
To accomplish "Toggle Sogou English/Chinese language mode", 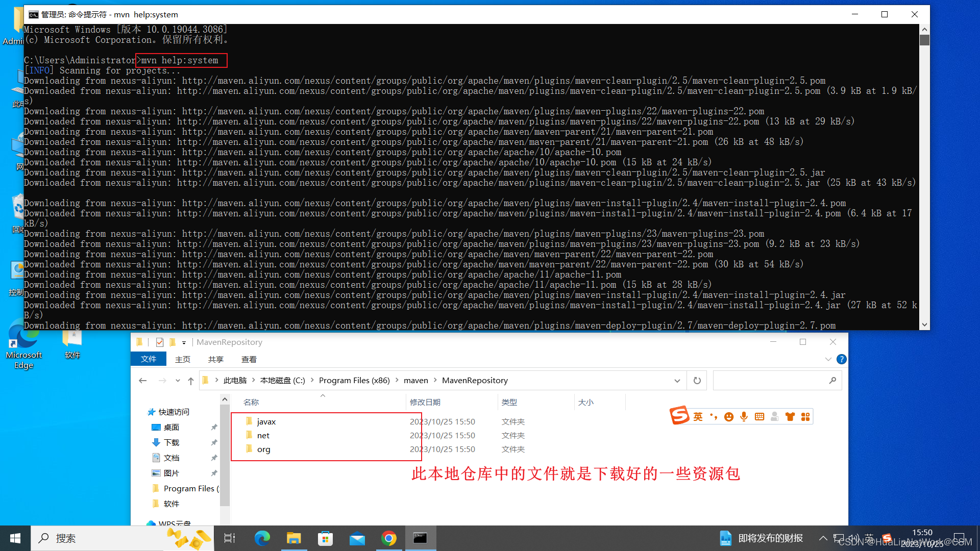I will pos(698,417).
